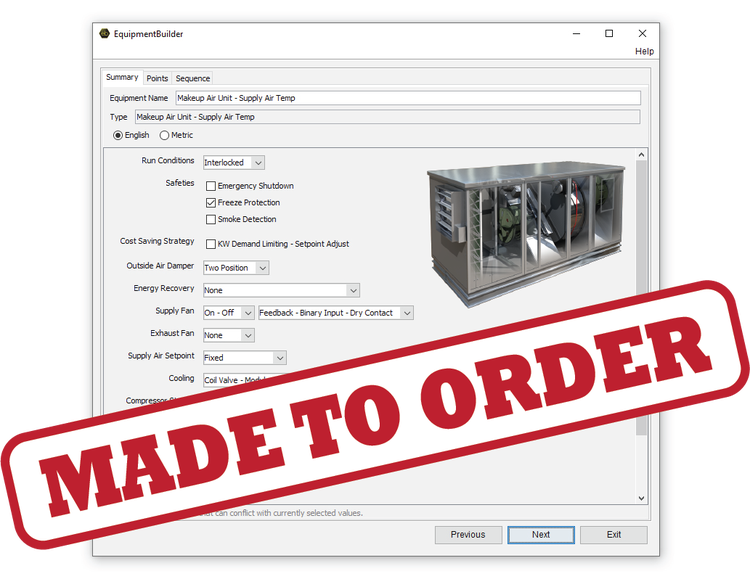
Task: Switch to the Sequence tab
Action: (x=193, y=78)
